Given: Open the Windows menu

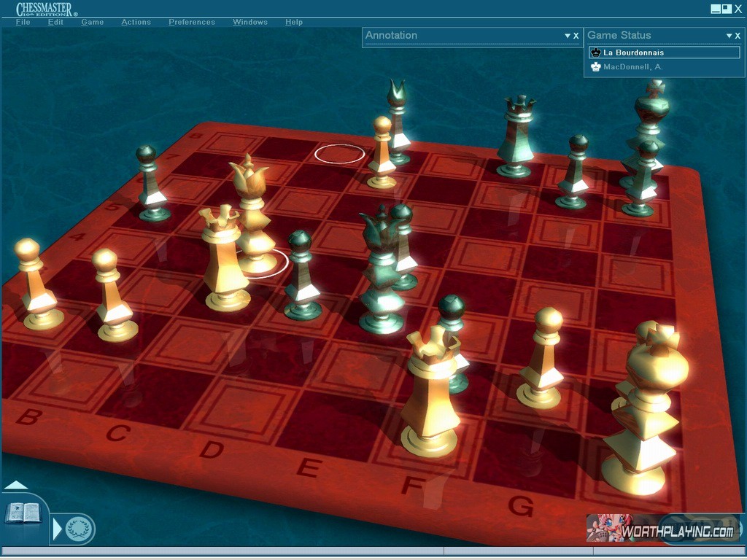Looking at the screenshot, I should [x=250, y=22].
